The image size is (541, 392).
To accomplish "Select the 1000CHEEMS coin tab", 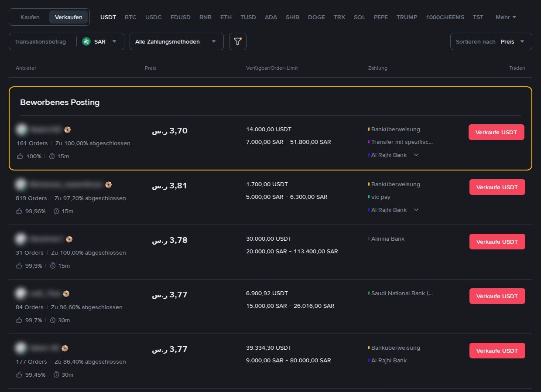I will (x=445, y=17).
